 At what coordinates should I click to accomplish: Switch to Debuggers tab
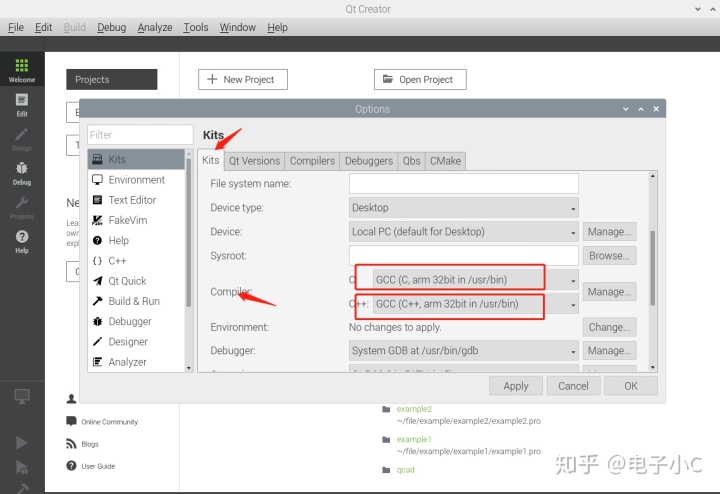369,161
